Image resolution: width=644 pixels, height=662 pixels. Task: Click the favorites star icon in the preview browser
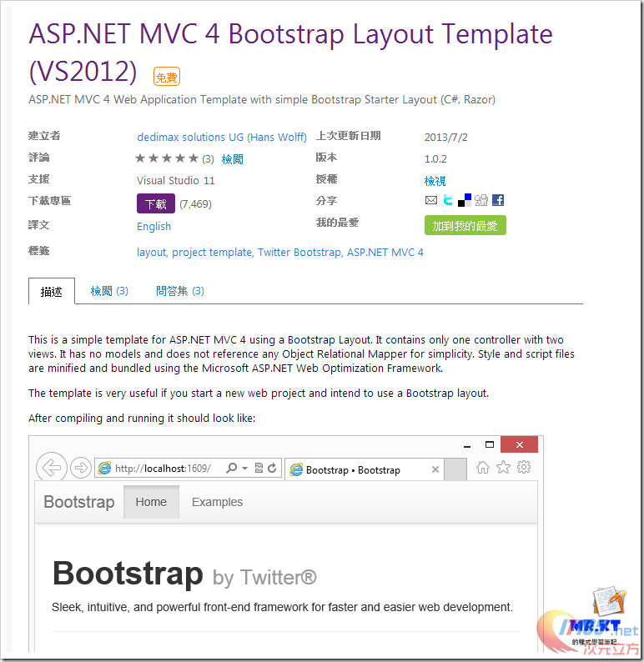click(503, 468)
